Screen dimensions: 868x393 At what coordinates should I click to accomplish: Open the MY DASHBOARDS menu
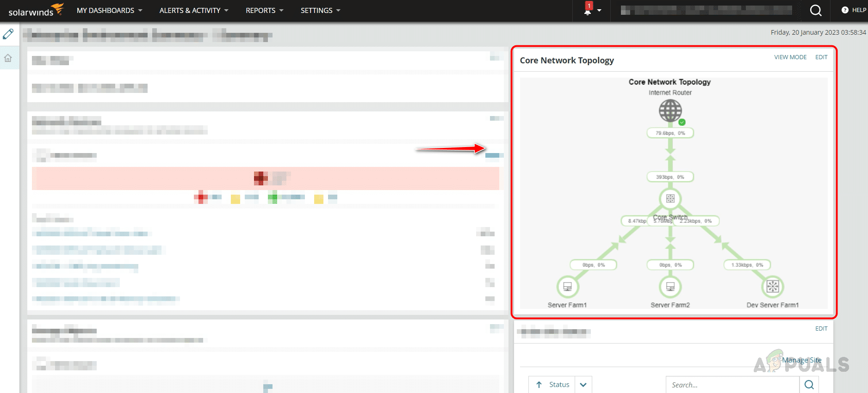point(110,10)
